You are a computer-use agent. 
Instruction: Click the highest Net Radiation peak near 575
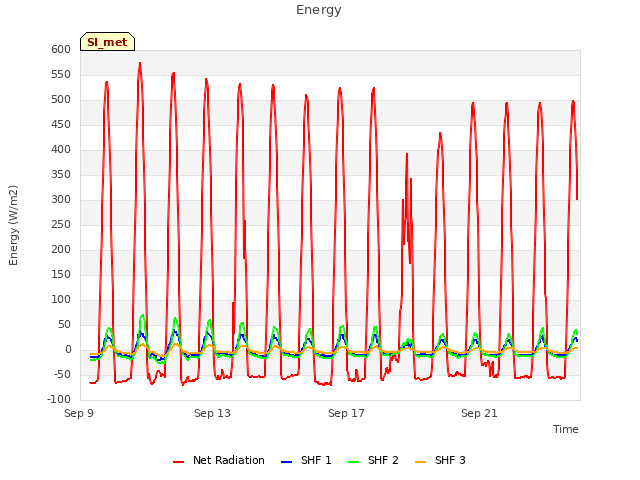(x=140, y=64)
